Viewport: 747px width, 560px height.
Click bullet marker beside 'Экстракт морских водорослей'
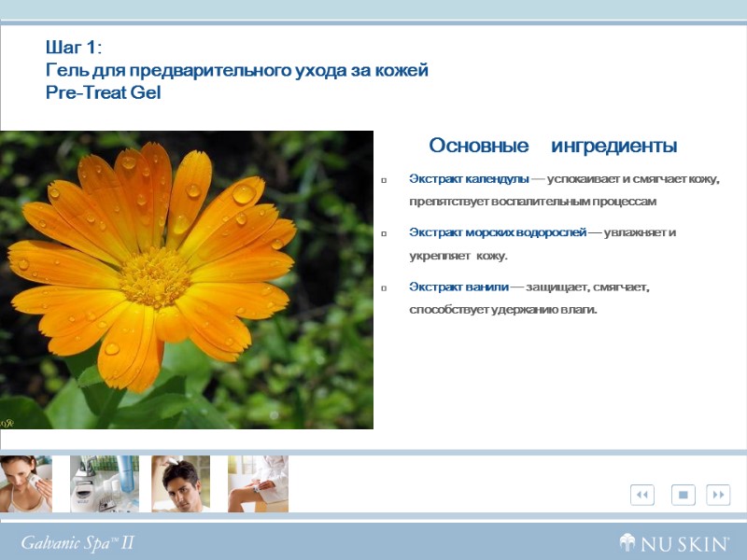384,234
